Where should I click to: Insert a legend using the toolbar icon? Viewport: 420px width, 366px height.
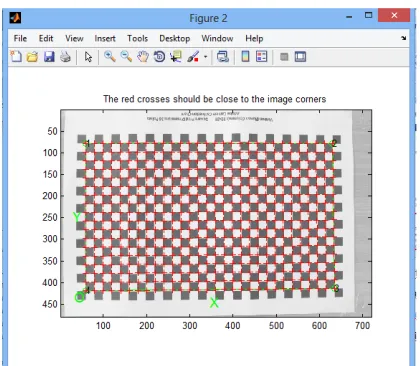pyautogui.click(x=262, y=56)
